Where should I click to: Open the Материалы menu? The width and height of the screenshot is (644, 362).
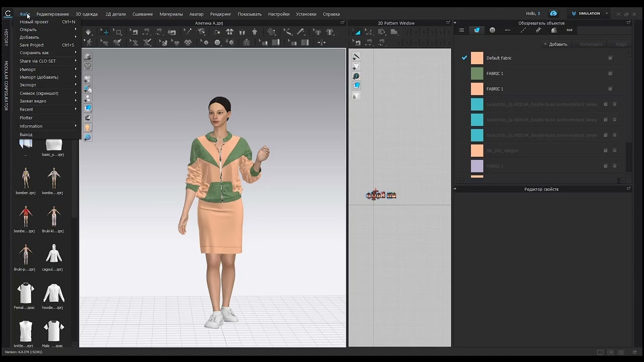pos(171,14)
